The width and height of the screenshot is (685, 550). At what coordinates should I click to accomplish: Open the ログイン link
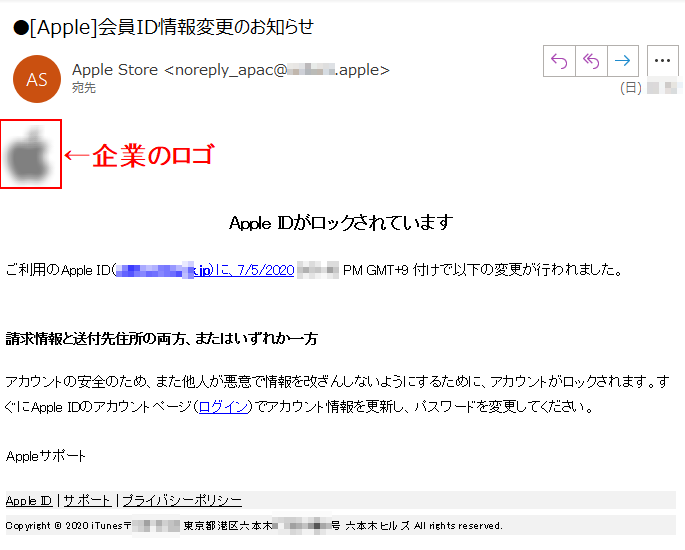pyautogui.click(x=224, y=407)
